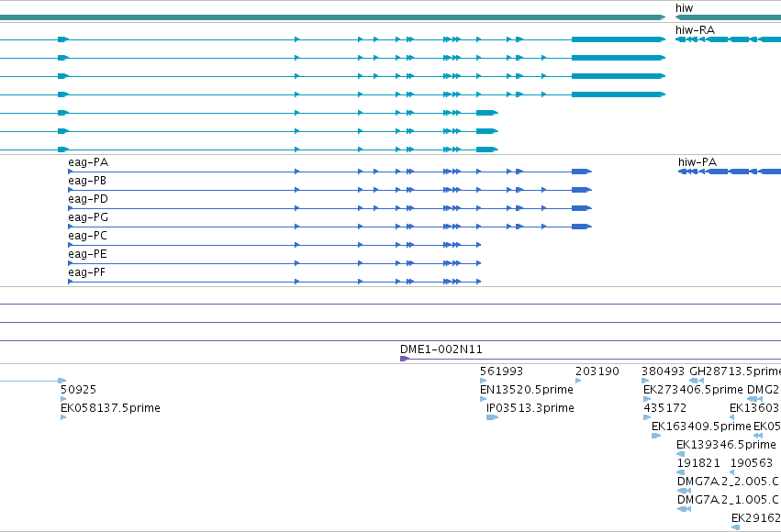The height and width of the screenshot is (532, 781).
Task: Click the 561993 EST arrow glyph
Action: [x=483, y=381]
